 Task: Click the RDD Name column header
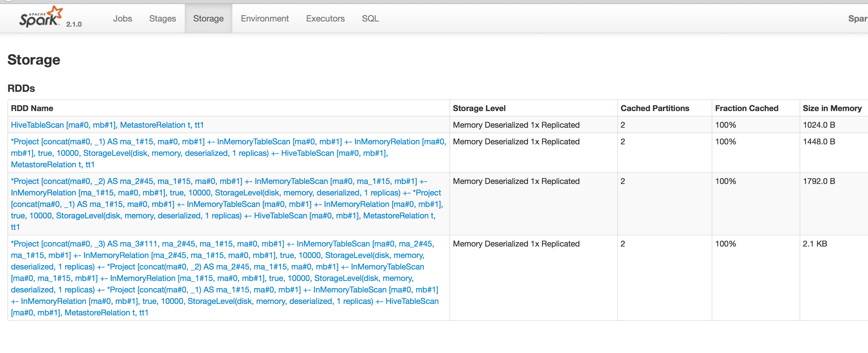32,108
